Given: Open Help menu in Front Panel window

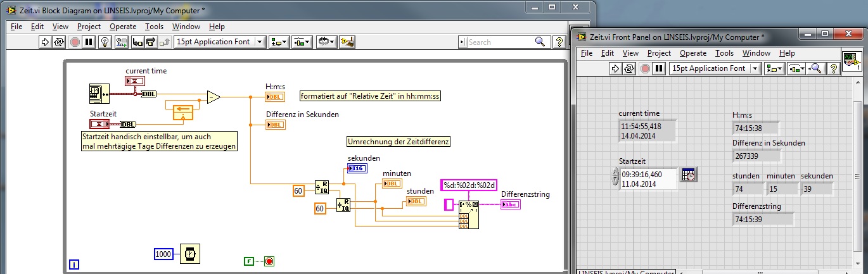Looking at the screenshot, I should click(787, 53).
